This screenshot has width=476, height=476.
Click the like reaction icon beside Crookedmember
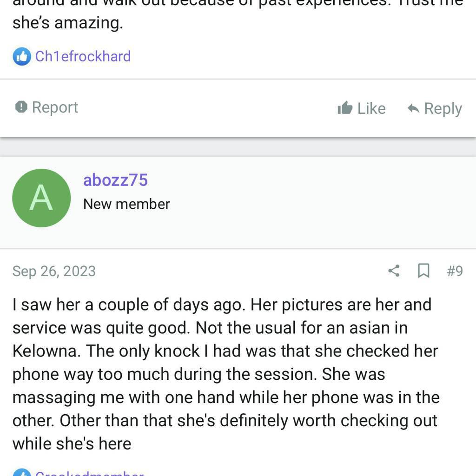point(22,472)
